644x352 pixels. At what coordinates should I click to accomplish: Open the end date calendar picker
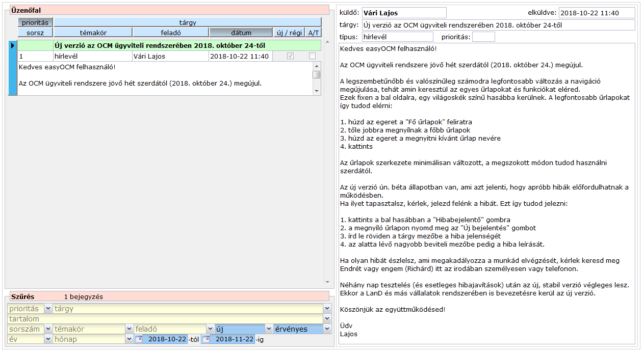pyautogui.click(x=207, y=339)
